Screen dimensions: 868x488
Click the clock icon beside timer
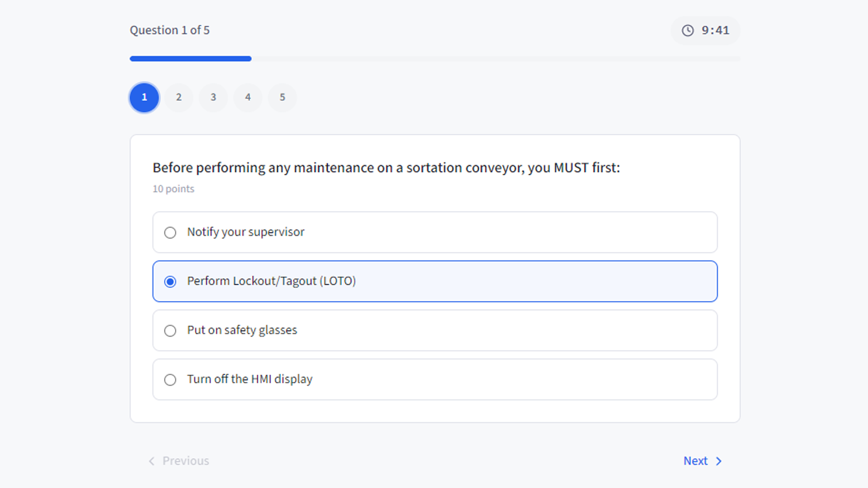tap(688, 30)
